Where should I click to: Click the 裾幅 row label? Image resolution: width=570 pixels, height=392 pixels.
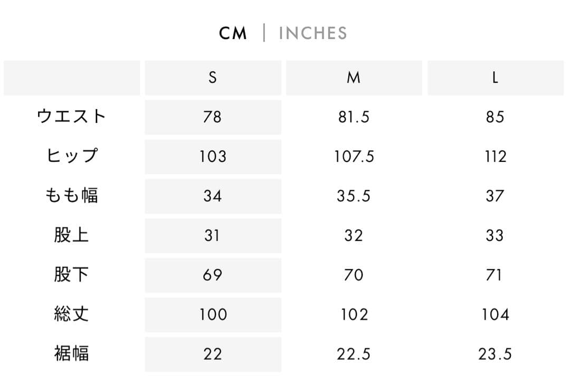(x=71, y=354)
